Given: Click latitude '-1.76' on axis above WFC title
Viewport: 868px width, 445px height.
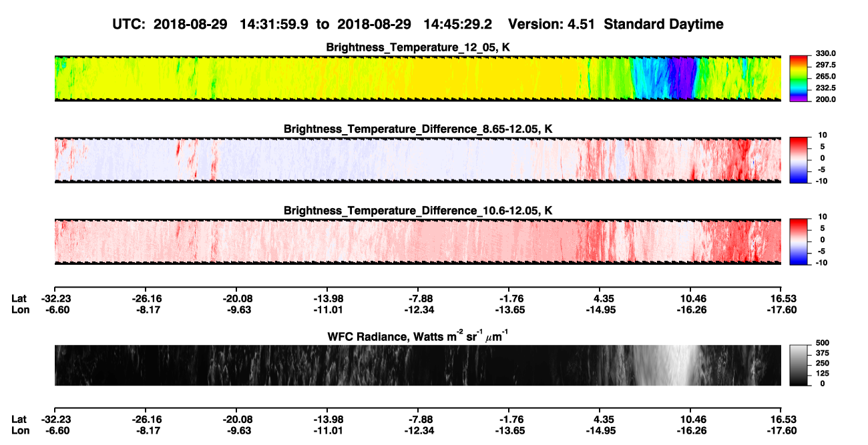Looking at the screenshot, I should click(509, 298).
